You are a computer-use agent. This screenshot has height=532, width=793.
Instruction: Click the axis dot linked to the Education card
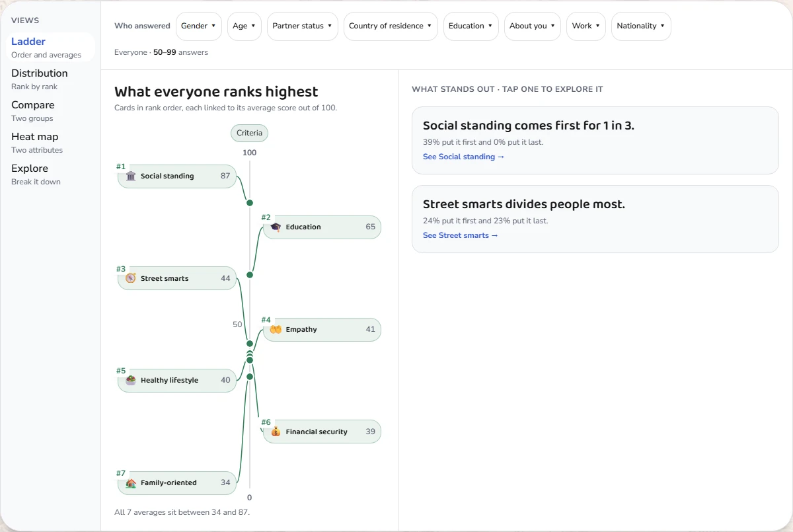(x=250, y=274)
